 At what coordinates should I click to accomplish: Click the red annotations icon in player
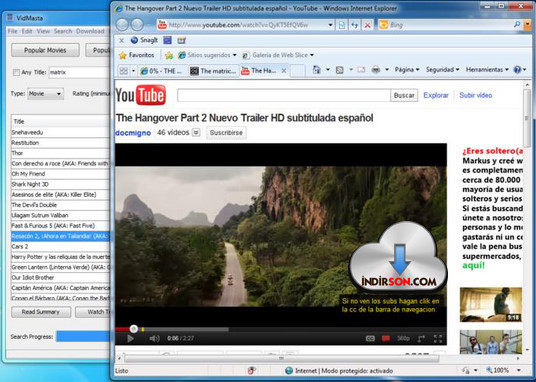tap(386, 339)
